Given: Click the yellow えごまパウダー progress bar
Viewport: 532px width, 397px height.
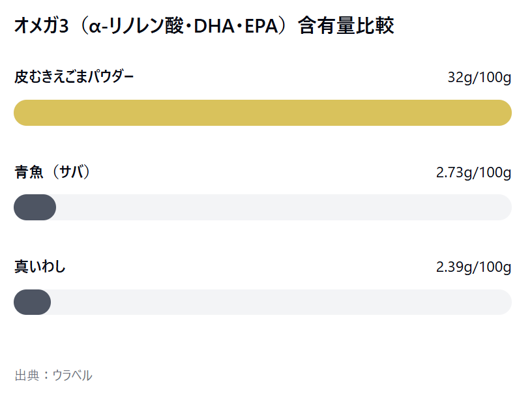Looking at the screenshot, I should [263, 113].
